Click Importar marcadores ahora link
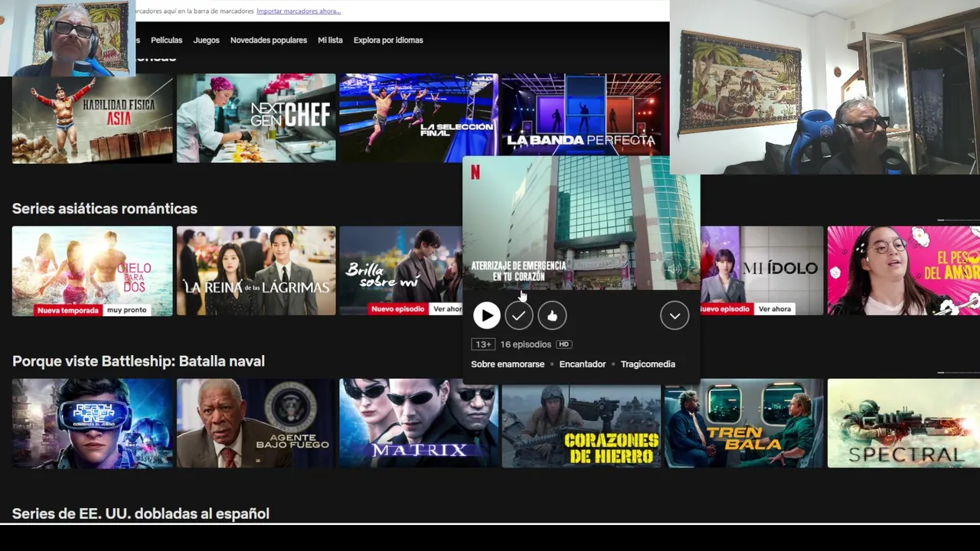Image resolution: width=980 pixels, height=551 pixels. [x=299, y=11]
